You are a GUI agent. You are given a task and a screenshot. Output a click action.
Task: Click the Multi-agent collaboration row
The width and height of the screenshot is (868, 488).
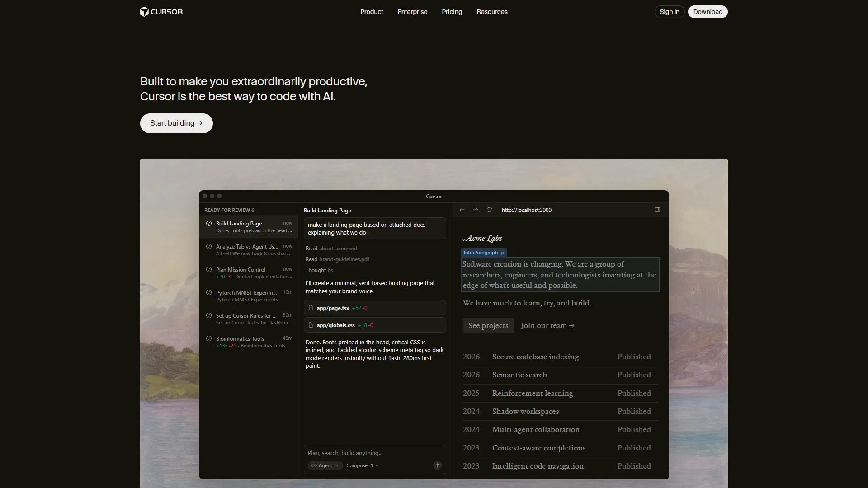(x=560, y=430)
